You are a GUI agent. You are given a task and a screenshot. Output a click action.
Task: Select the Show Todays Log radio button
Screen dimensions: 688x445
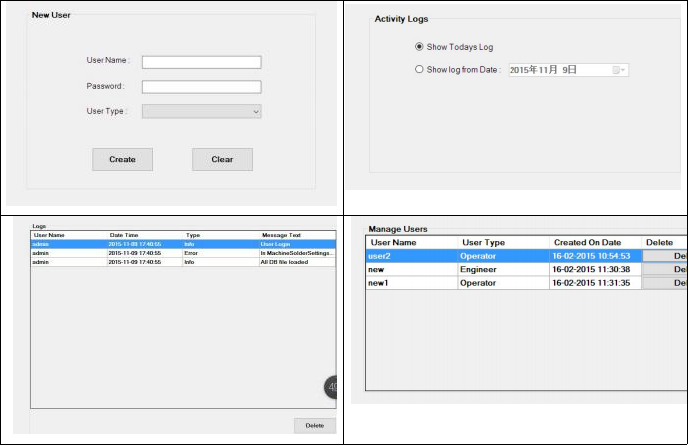point(419,47)
